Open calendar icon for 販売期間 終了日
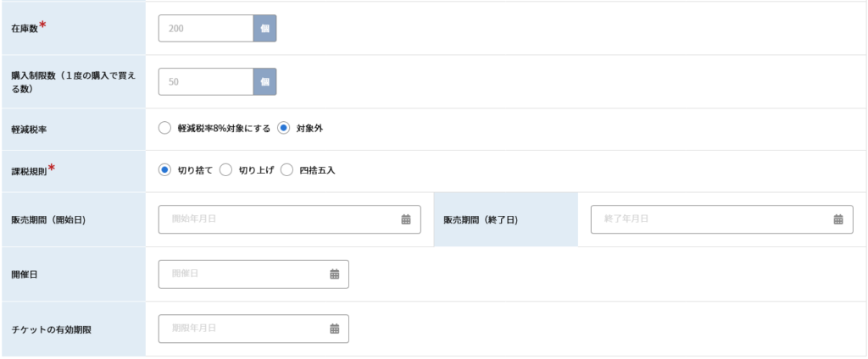 pyautogui.click(x=838, y=219)
